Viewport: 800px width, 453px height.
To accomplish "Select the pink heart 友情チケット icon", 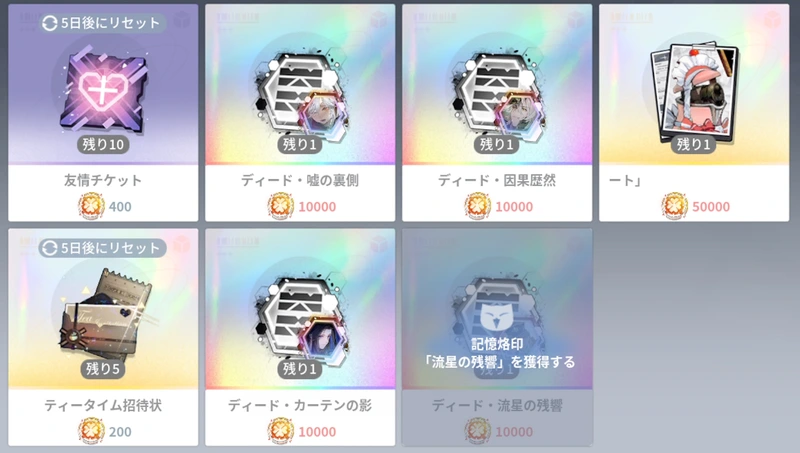I will tap(103, 92).
